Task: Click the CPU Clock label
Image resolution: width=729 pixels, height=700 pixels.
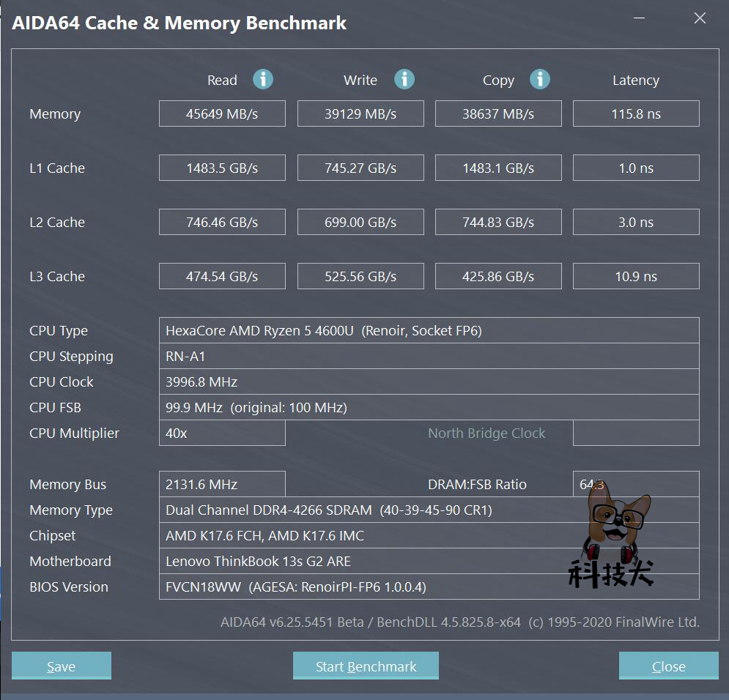Action: point(62,381)
